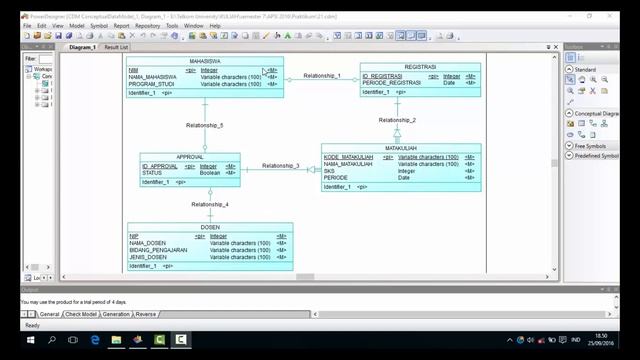
Task: Switch to the Result List tab
Action: (x=116, y=47)
